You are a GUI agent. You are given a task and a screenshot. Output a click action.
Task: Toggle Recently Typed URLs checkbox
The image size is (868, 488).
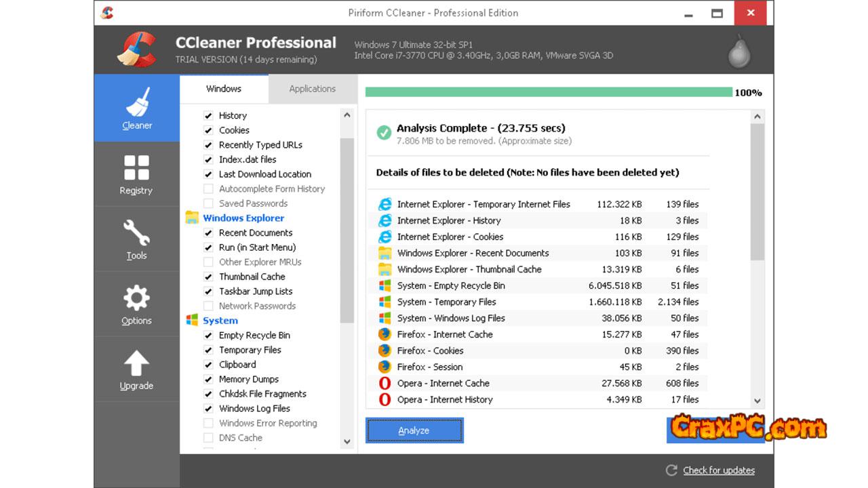(x=208, y=145)
